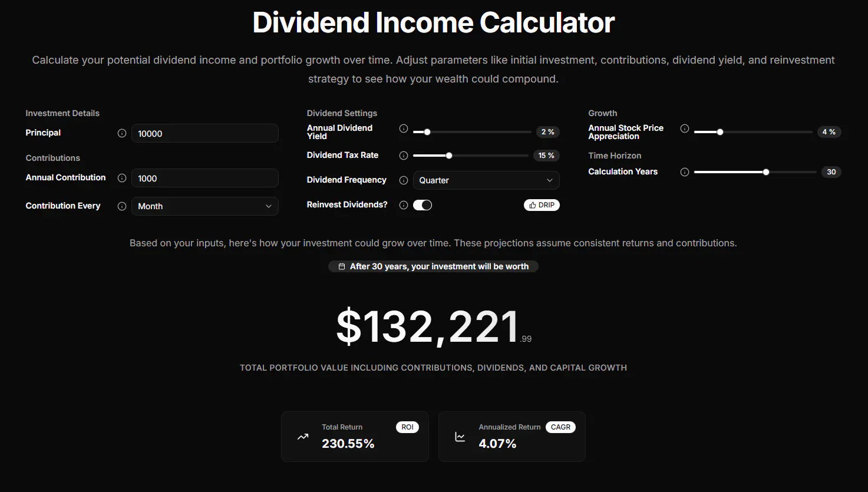Click the Reinvest Dividends info icon

(404, 205)
